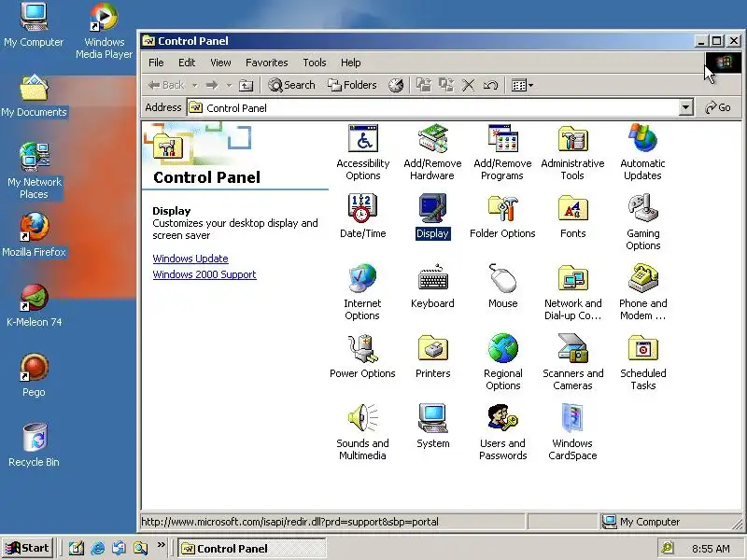
Task: Click Control Panel taskbar button
Action: coord(252,549)
